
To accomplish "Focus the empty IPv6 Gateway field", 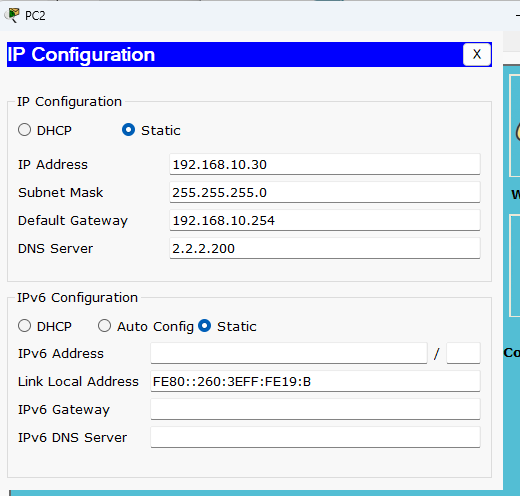I will point(315,409).
